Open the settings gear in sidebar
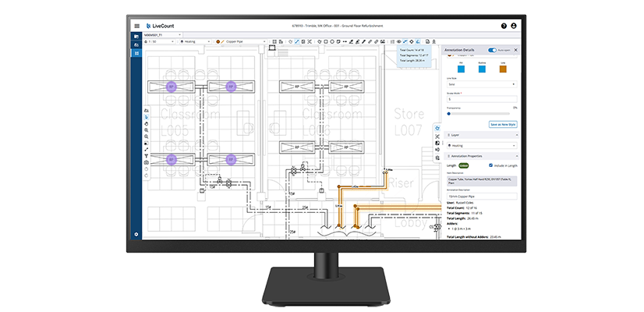This screenshot has height=312, width=644. coord(136,234)
